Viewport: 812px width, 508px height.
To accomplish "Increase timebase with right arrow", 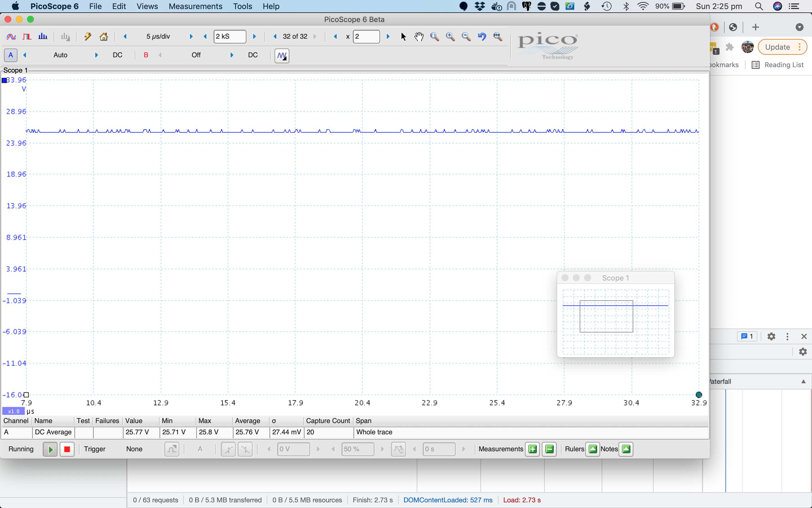I will pyautogui.click(x=191, y=36).
